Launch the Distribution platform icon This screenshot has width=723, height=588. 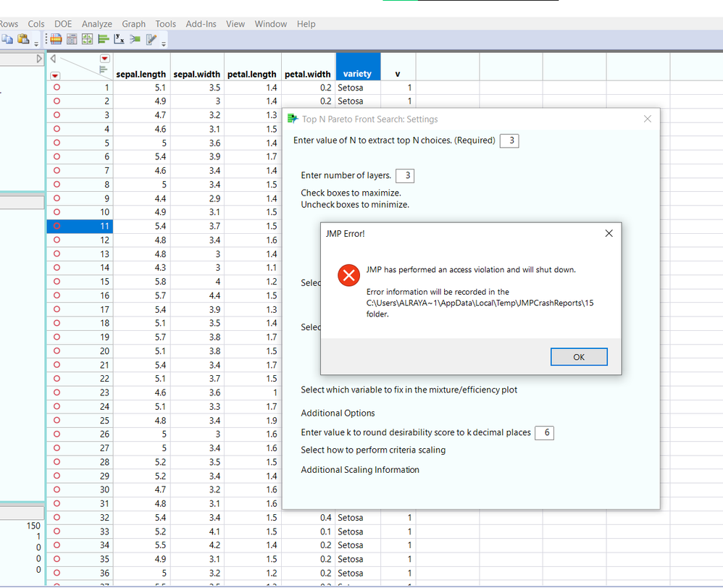(x=103, y=39)
